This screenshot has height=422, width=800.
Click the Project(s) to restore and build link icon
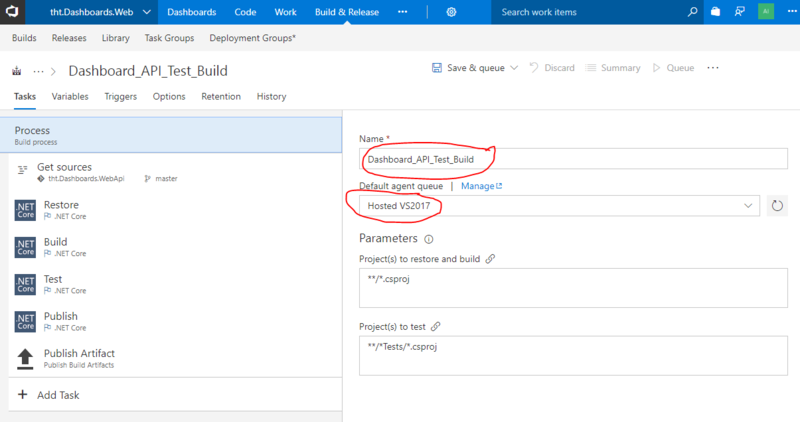490,259
